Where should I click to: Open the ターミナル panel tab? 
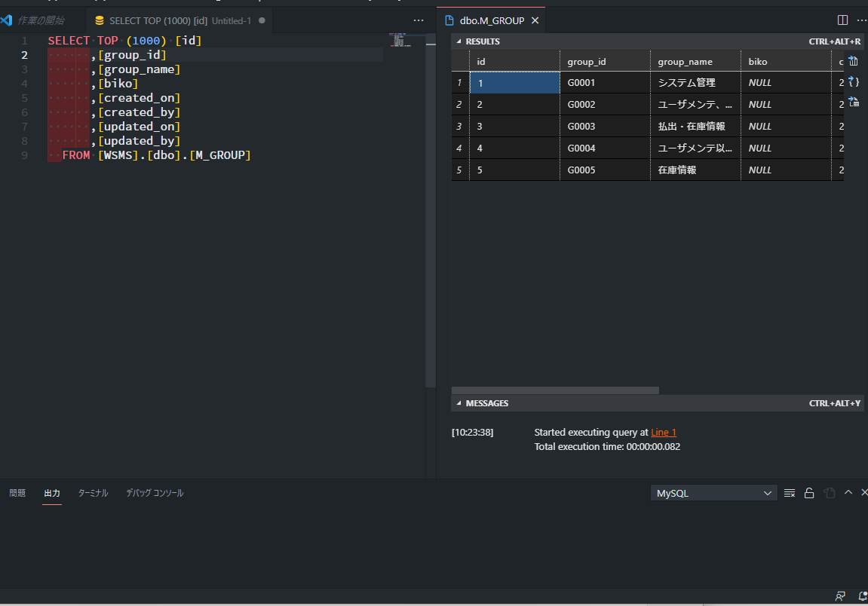93,492
